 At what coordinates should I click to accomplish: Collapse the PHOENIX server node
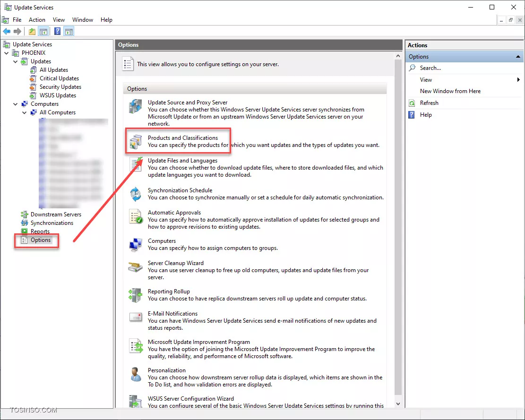6,53
